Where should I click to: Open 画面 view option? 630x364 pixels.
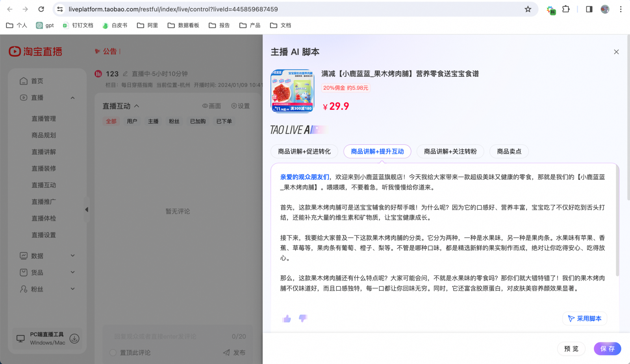[211, 106]
